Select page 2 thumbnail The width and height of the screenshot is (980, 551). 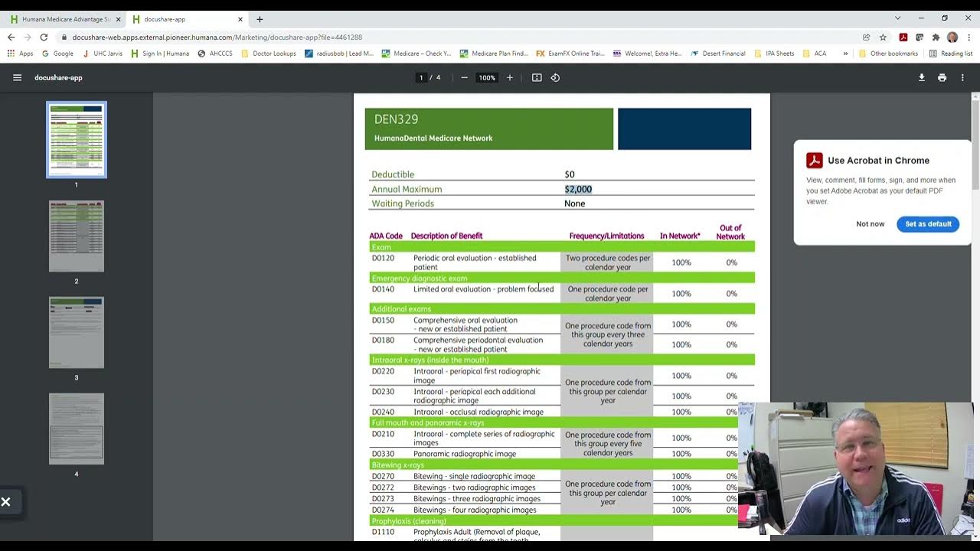[x=77, y=236]
